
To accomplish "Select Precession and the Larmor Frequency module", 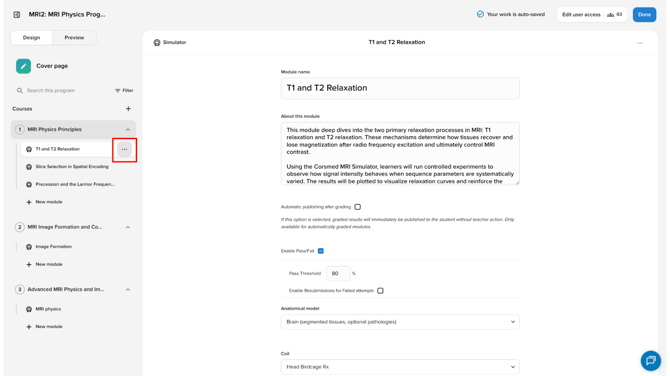I will coord(75,185).
